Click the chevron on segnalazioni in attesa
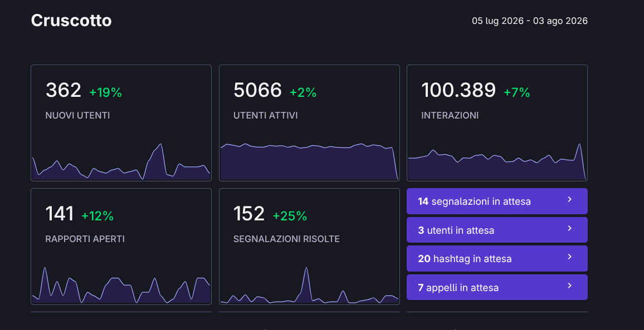 [x=570, y=199]
